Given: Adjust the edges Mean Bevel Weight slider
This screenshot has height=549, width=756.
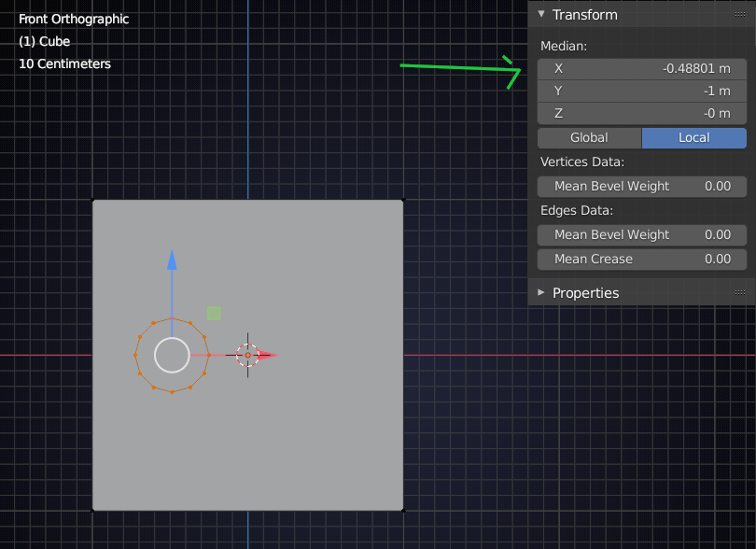Looking at the screenshot, I should coord(641,234).
